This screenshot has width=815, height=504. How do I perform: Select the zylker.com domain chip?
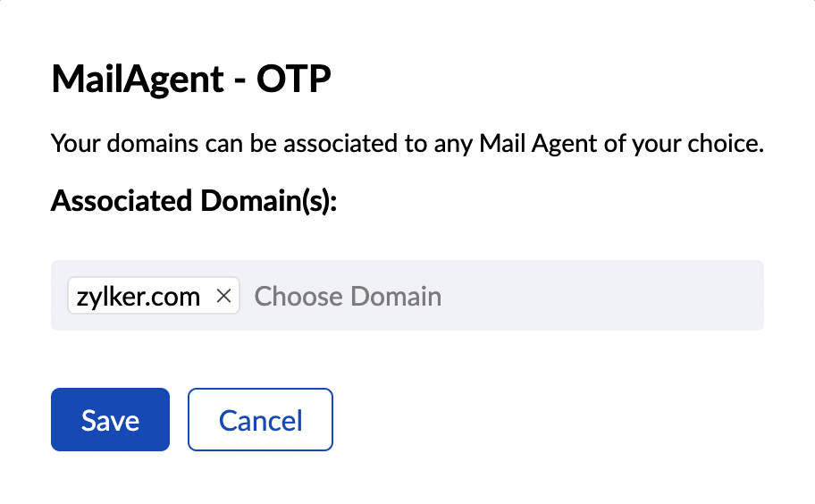(139, 297)
